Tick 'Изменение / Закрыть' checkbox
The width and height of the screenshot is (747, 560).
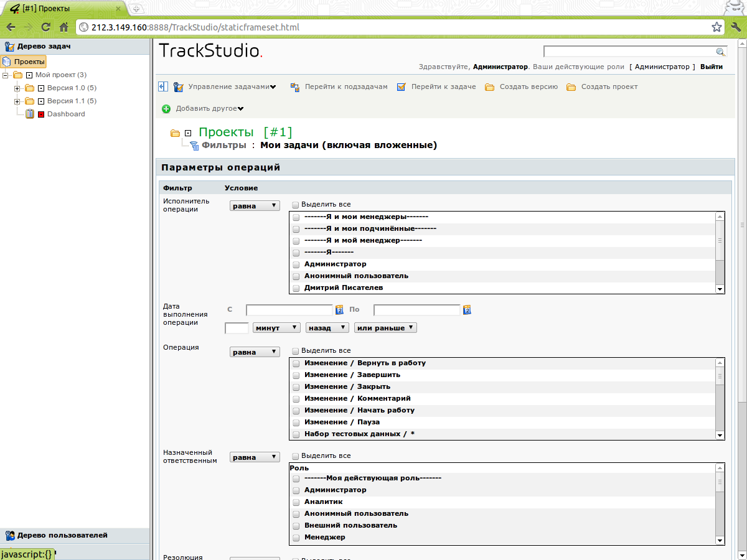[296, 387]
